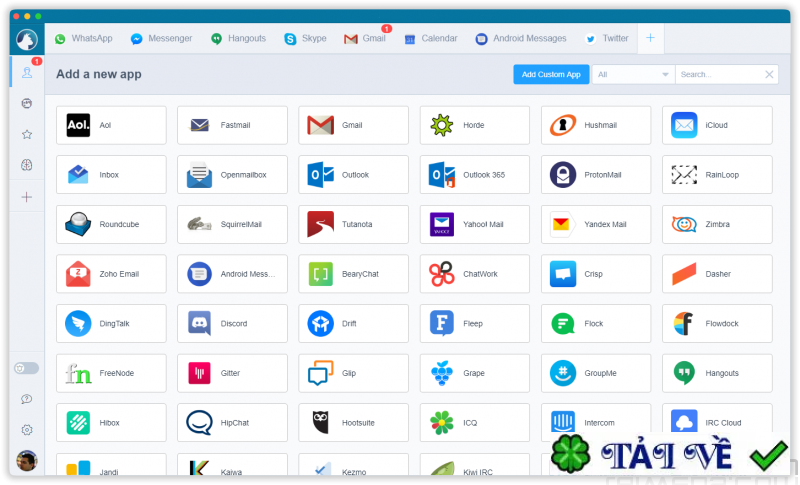Open the All category filter dropdown
Viewport: 800px width, 485px height.
point(633,74)
